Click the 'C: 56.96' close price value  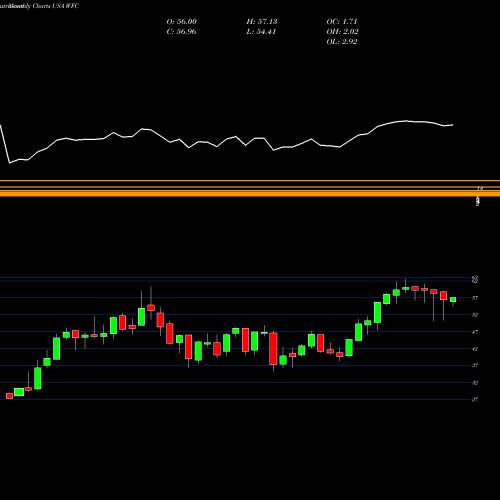tap(181, 32)
